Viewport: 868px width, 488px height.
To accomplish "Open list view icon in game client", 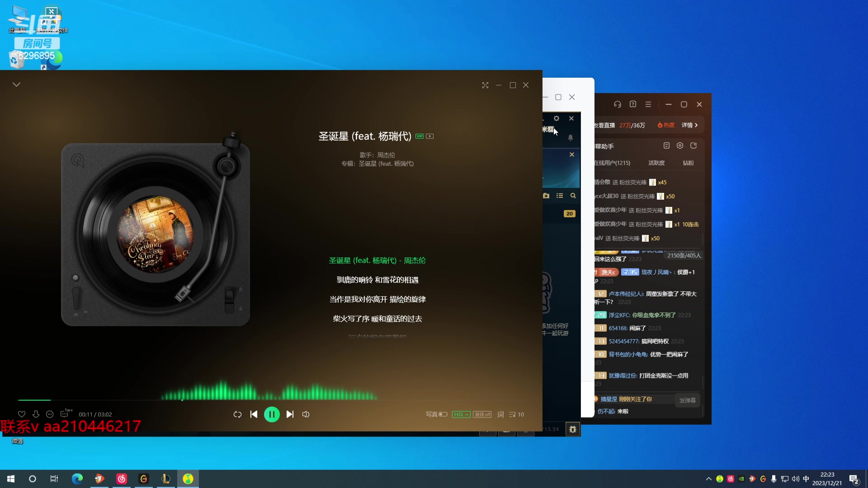I will point(560,196).
